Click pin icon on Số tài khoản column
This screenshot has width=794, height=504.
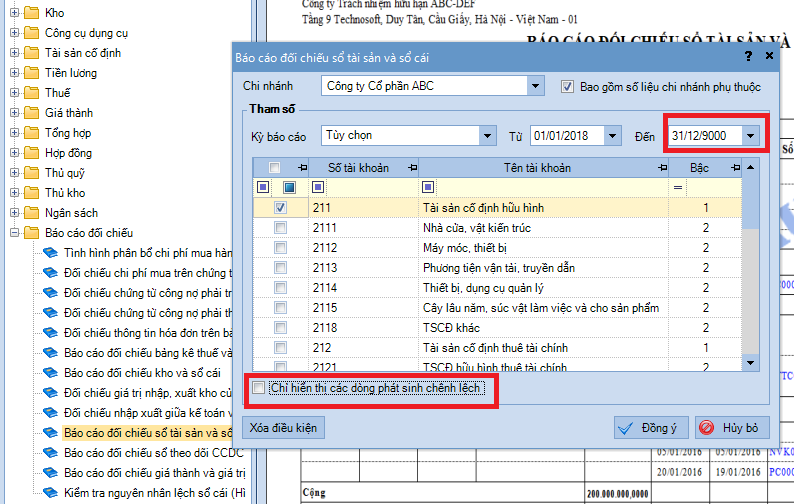[413, 168]
